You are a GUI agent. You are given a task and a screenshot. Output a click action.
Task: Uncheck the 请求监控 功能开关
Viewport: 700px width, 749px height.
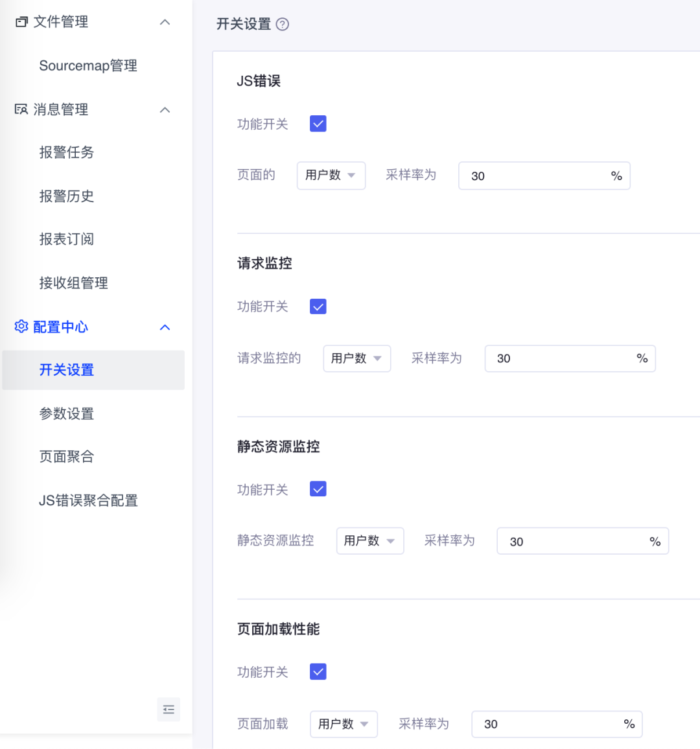pos(318,306)
